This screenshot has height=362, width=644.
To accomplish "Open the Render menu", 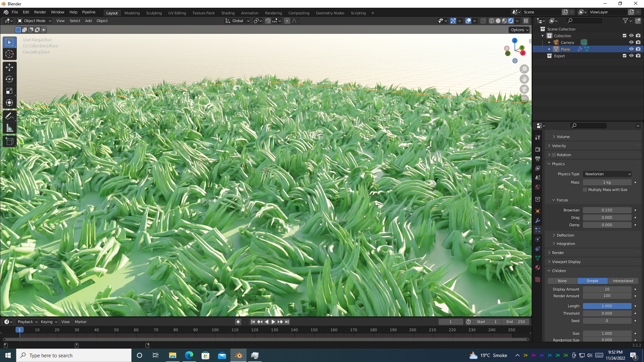I will tap(40, 12).
